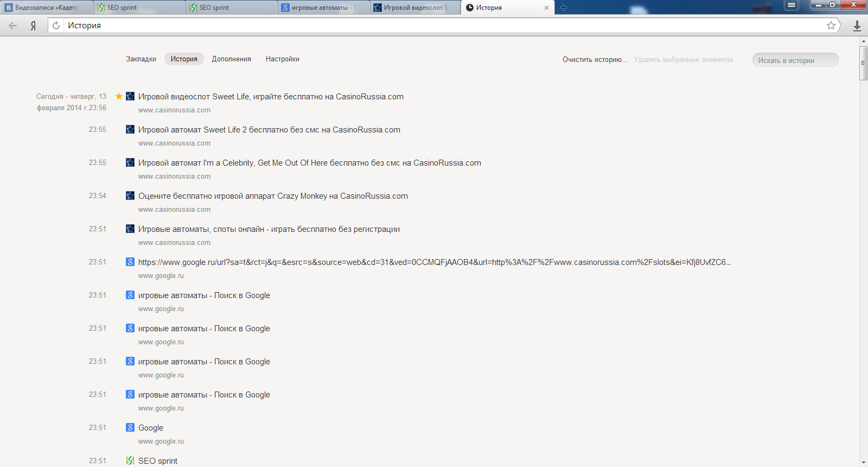Open the browser menu hamburger icon
The width and height of the screenshot is (868, 467).
pos(792,5)
